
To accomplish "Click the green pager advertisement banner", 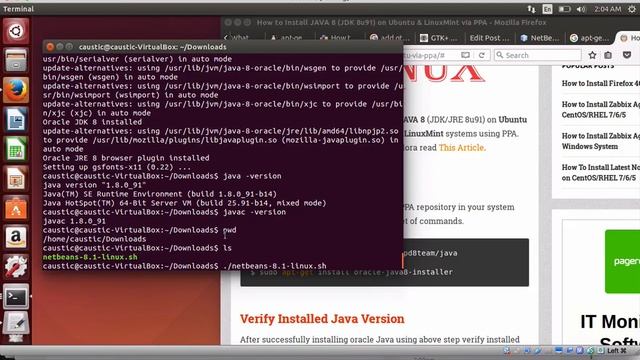I will (622, 261).
